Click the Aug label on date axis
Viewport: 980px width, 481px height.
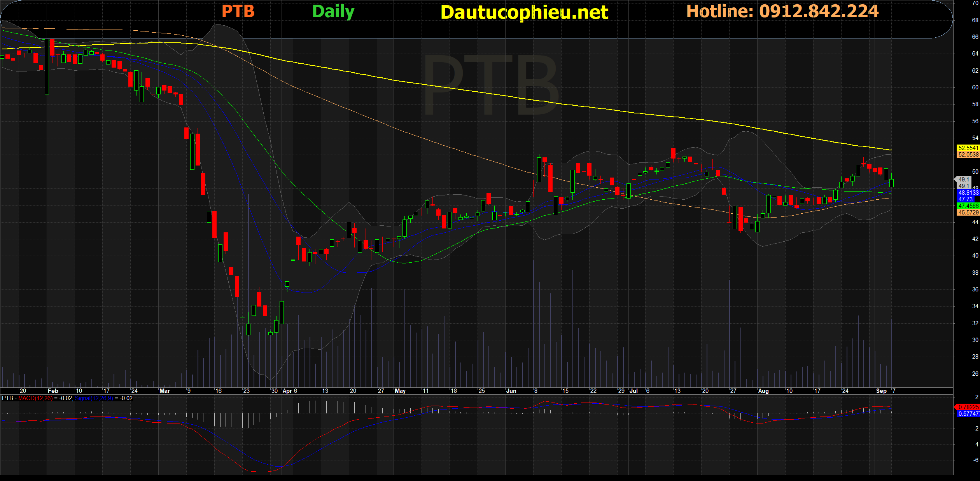coord(763,391)
